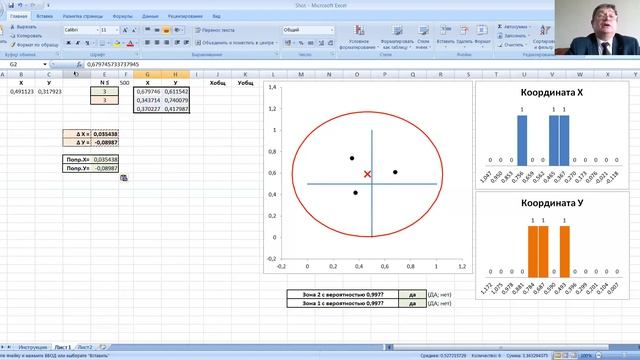Center cell text horizontally
The height and width of the screenshot is (360, 640).
click(157, 42)
